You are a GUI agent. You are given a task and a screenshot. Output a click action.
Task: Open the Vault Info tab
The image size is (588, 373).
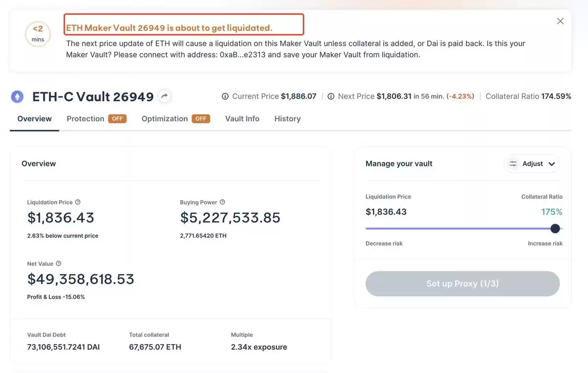(242, 119)
